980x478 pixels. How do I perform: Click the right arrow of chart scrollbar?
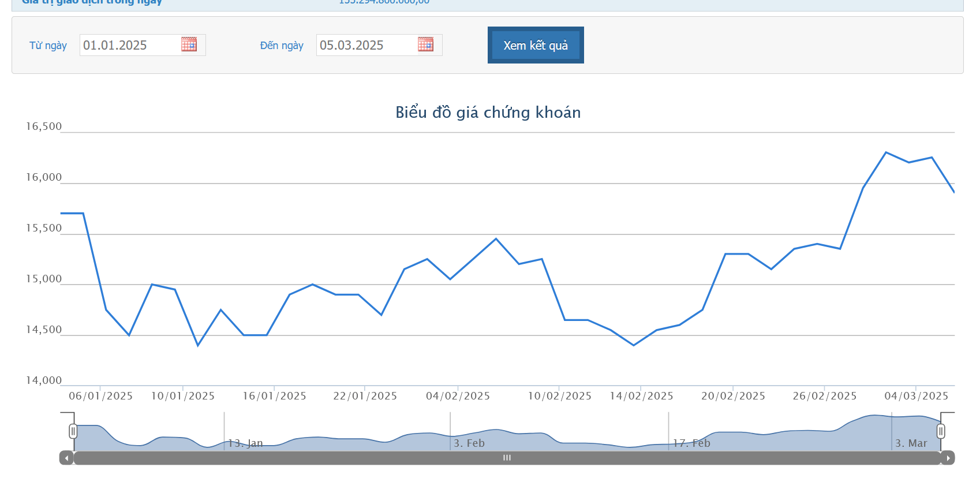[948, 458]
